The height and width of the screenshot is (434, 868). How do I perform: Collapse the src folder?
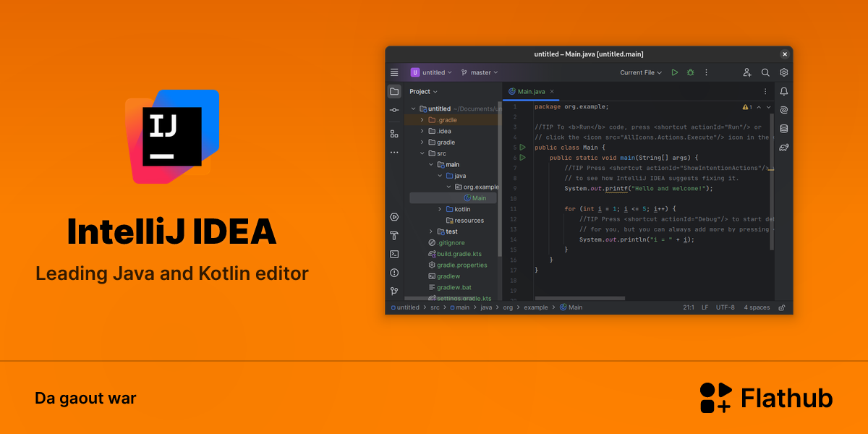(422, 153)
